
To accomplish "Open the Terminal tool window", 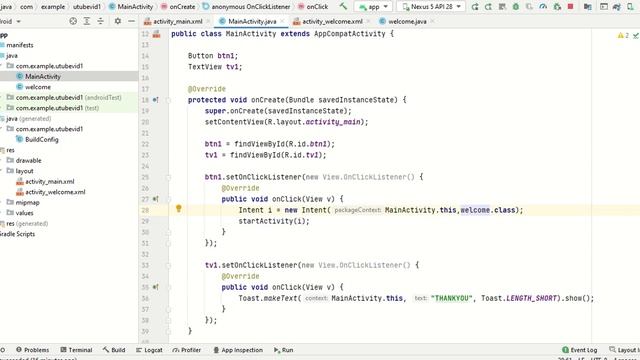I will click(76, 350).
